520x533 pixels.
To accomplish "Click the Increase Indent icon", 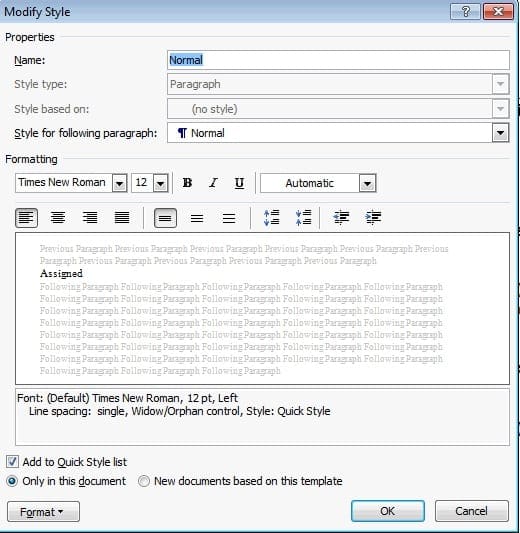I will pos(373,218).
